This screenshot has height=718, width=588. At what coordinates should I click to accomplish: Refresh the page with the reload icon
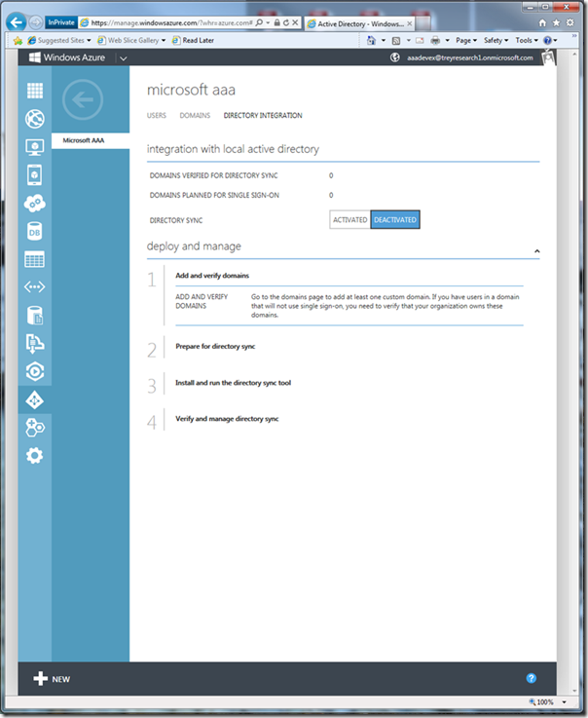tap(286, 22)
